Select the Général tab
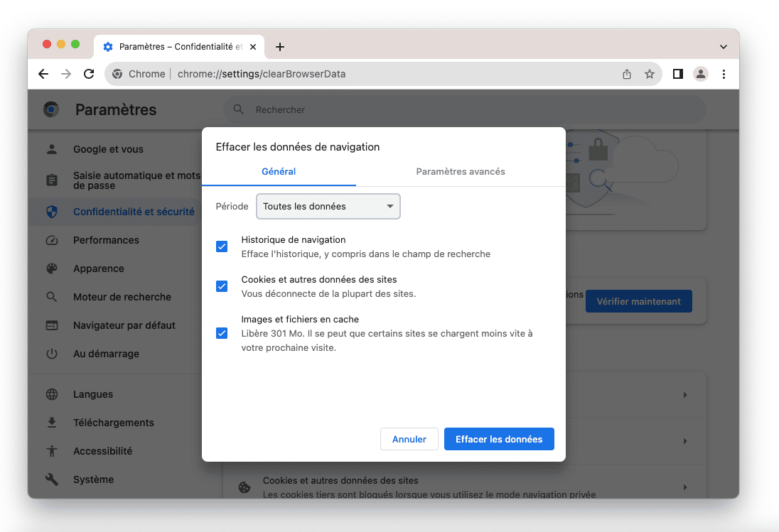 (x=279, y=172)
